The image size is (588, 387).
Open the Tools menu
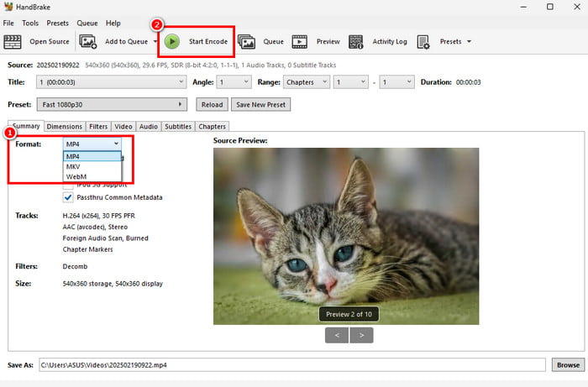click(30, 24)
